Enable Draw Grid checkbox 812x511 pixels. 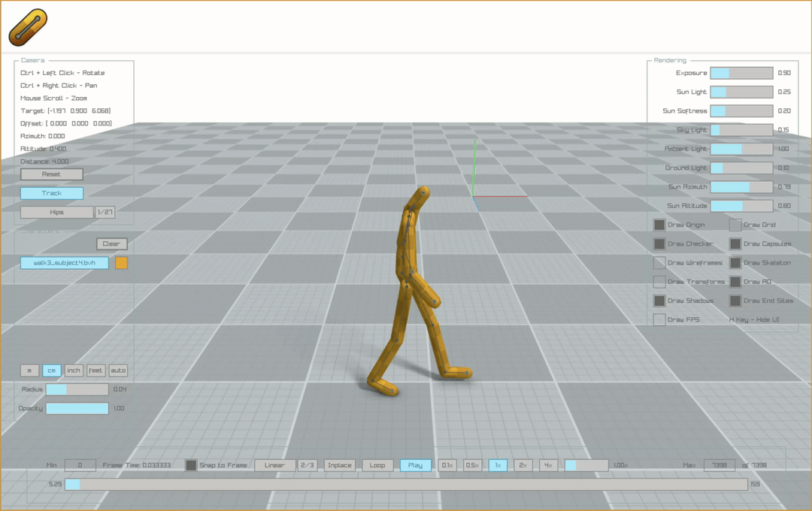click(735, 225)
